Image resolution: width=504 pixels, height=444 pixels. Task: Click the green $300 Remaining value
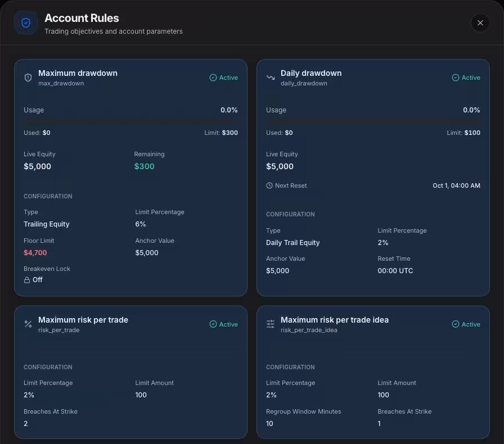tap(144, 166)
